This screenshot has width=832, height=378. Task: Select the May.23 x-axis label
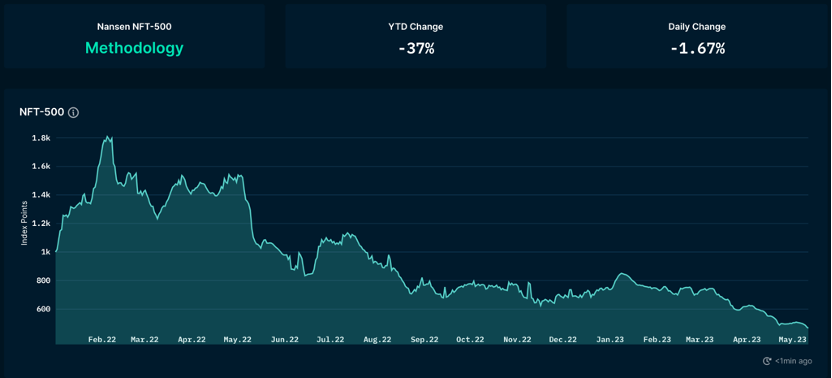[x=793, y=339]
